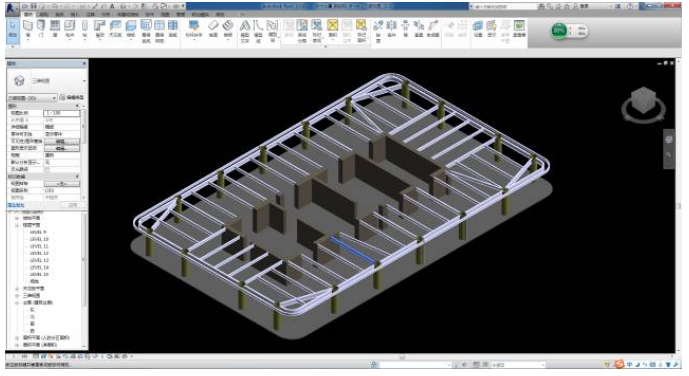Select the Wall tool in the ribbon
Viewport: 689px width, 376px height.
(28, 29)
